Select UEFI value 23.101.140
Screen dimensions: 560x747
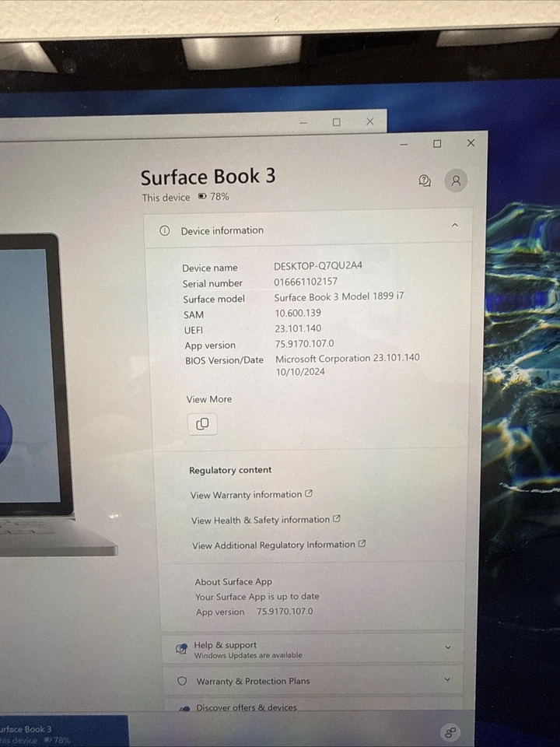[298, 328]
